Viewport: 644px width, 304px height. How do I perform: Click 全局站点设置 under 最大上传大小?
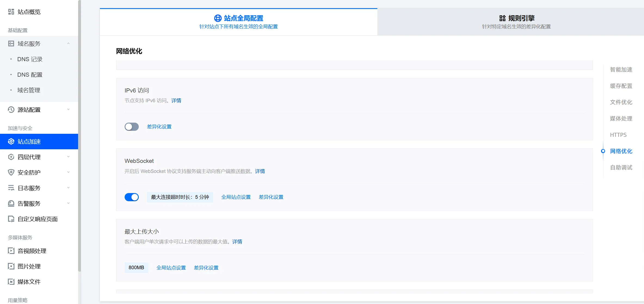(x=171, y=268)
